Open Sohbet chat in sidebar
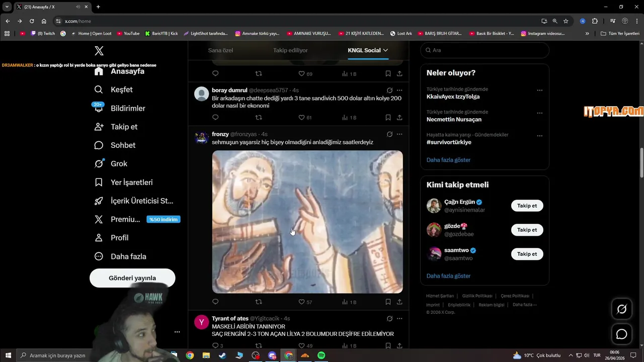 115,145
